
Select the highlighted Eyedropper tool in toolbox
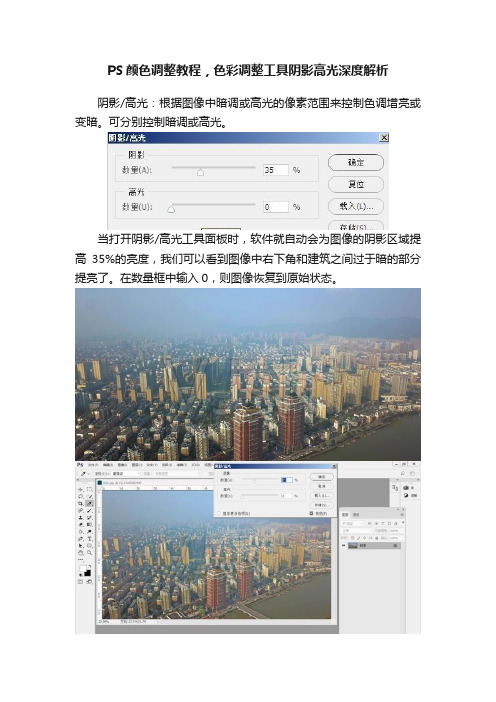pos(90,504)
